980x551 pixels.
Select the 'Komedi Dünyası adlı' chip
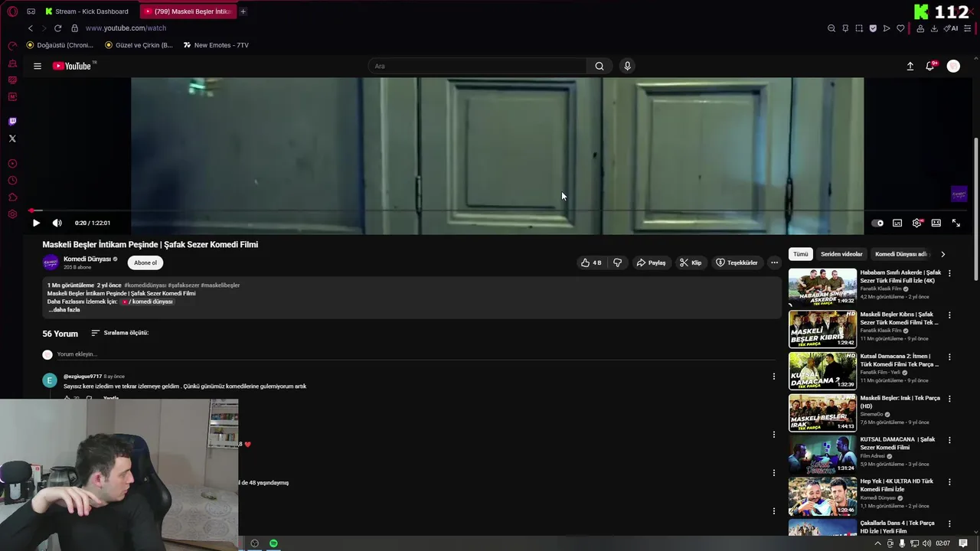click(900, 254)
